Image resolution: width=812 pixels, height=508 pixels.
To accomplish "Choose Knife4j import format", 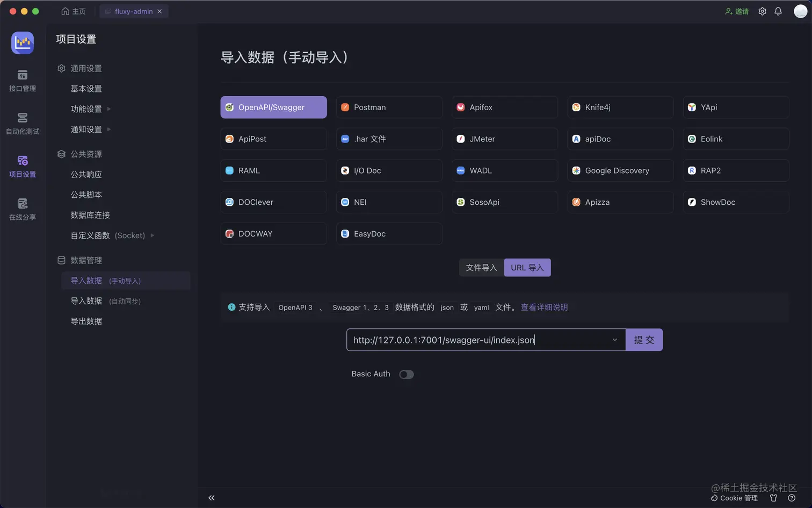I will coord(620,107).
